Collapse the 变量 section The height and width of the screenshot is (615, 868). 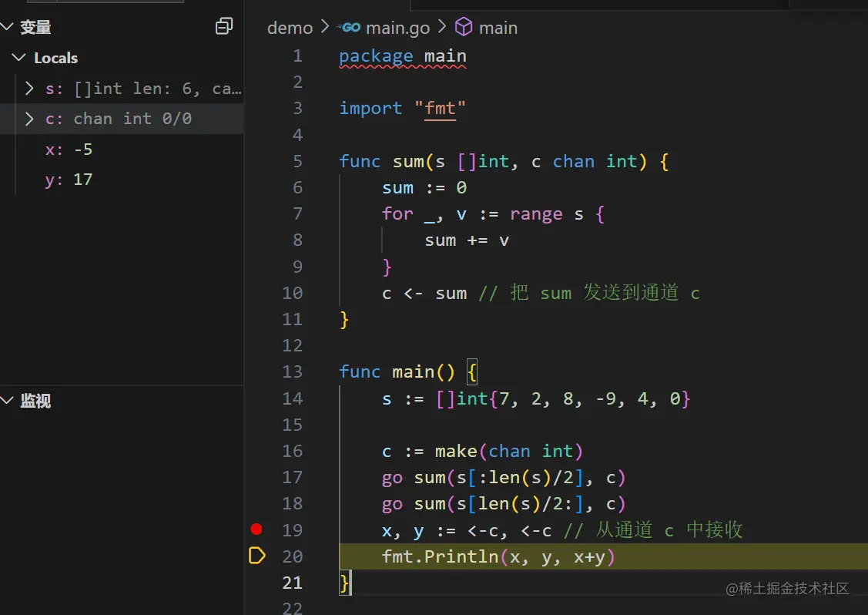7,27
